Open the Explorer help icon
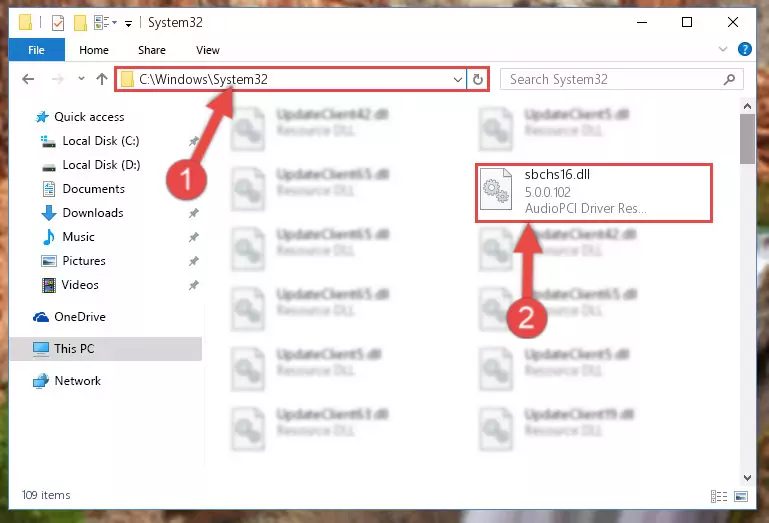 point(744,49)
